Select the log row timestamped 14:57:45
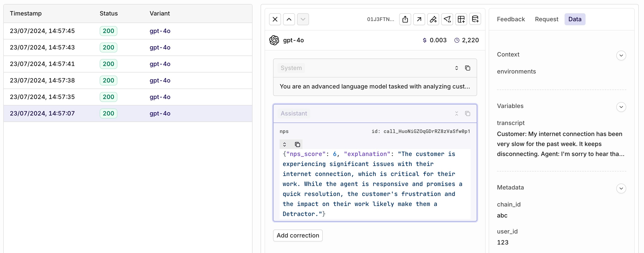The width and height of the screenshot is (644, 253). [x=42, y=31]
